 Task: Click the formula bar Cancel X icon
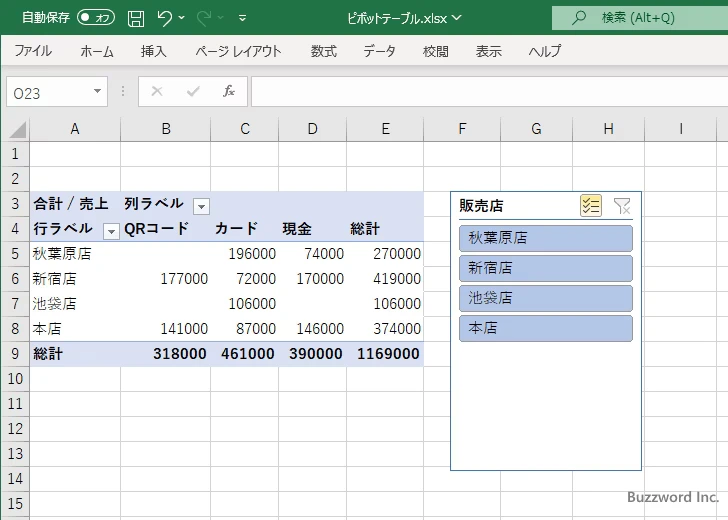(157, 91)
